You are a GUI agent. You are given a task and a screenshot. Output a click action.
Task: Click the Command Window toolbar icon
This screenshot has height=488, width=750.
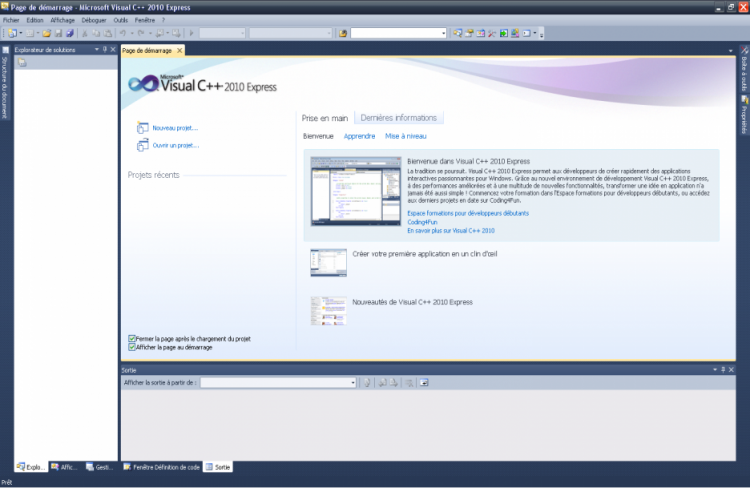(527, 33)
